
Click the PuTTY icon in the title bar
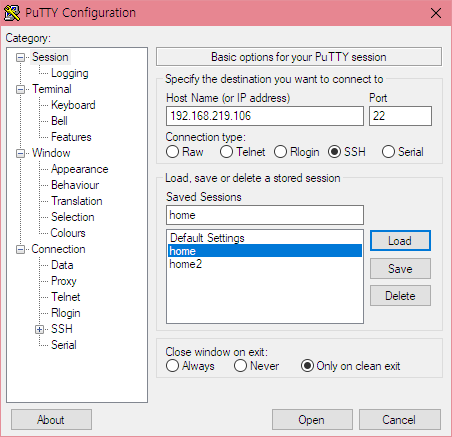[x=12, y=13]
